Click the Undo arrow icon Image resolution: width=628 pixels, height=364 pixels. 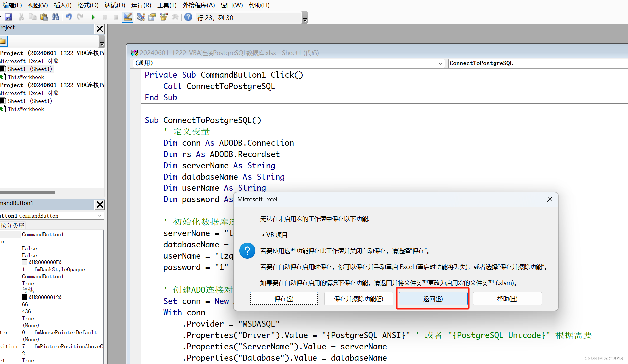point(69,17)
